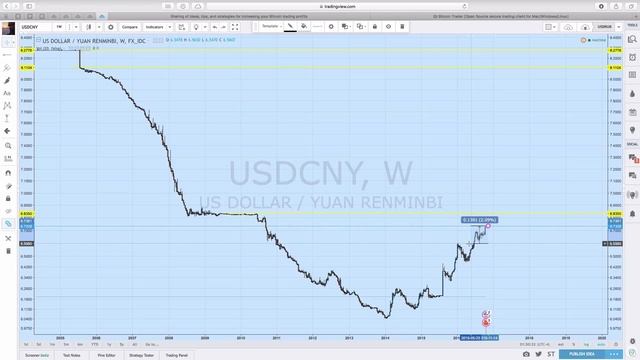Open the visual order layers dropdown
The width and height of the screenshot is (640, 360).
pyautogui.click(x=346, y=27)
